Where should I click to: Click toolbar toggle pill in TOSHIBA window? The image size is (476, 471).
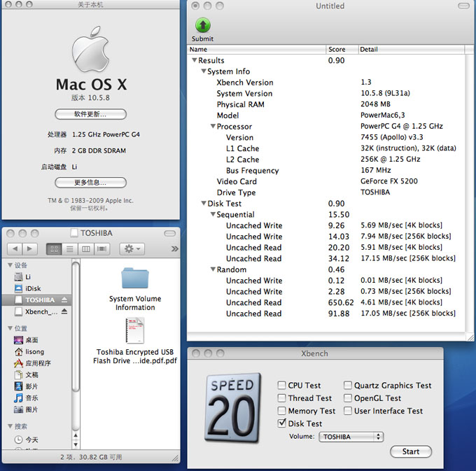pos(169,233)
